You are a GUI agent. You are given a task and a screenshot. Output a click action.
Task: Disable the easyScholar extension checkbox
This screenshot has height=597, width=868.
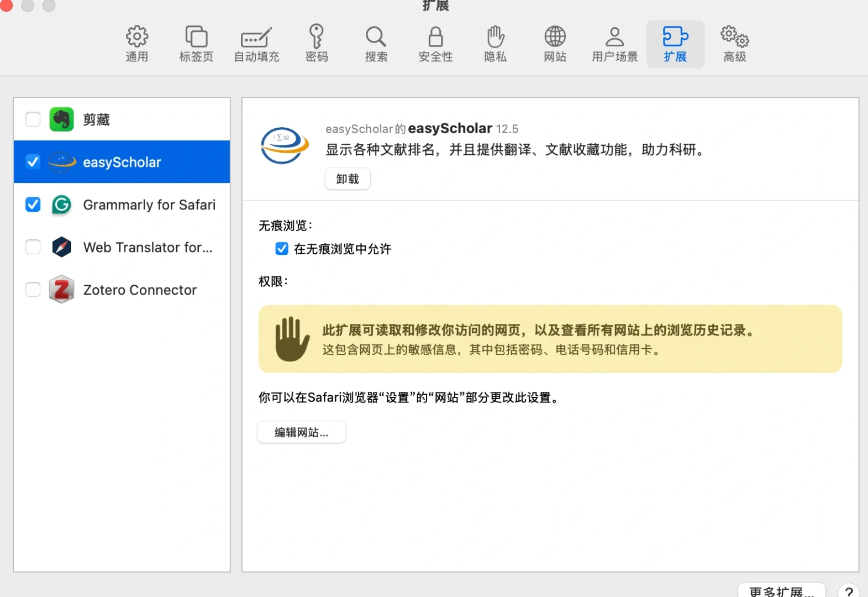pyautogui.click(x=33, y=162)
